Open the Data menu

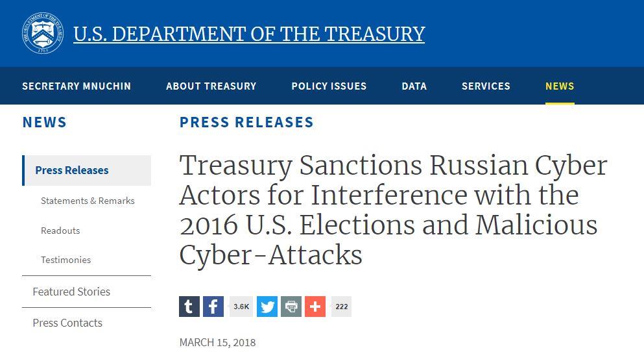pyautogui.click(x=414, y=86)
